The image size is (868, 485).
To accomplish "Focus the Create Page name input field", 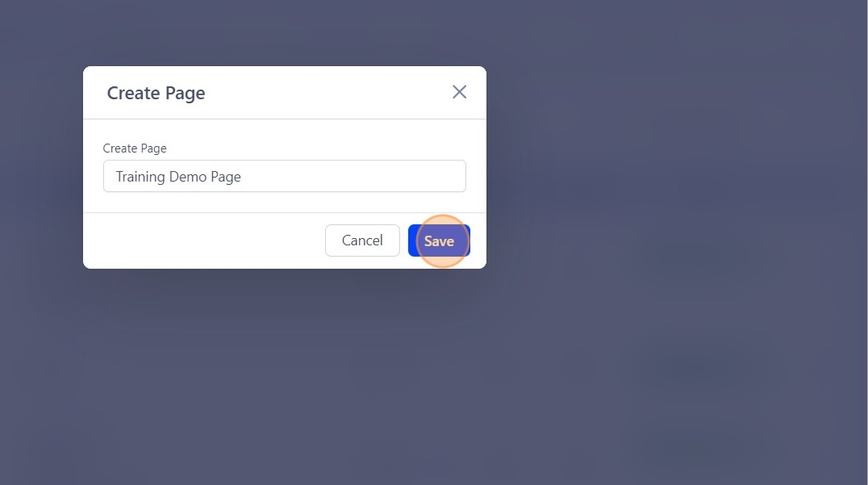I will pyautogui.click(x=285, y=176).
